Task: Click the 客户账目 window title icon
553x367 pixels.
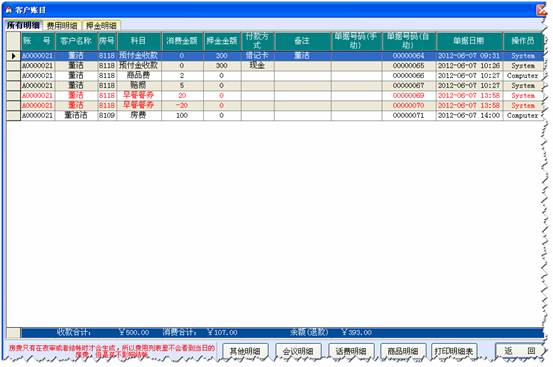Action: click(9, 10)
